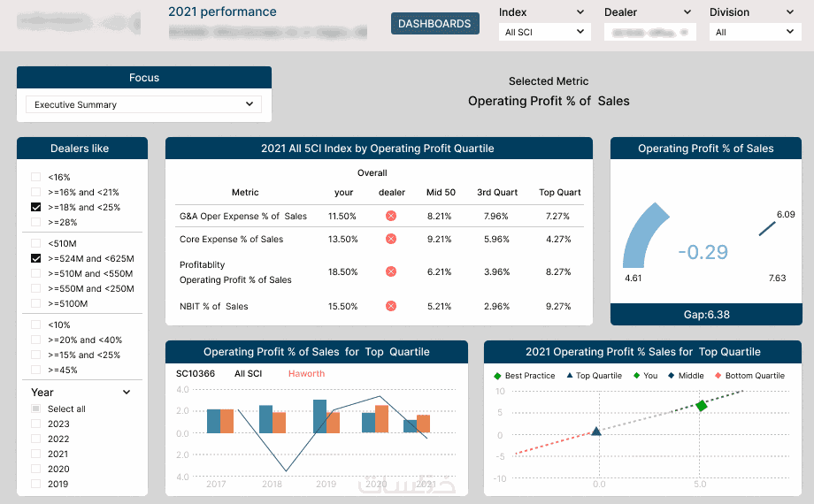The width and height of the screenshot is (814, 504).
Task: Click the 2021 performance title
Action: pyautogui.click(x=222, y=11)
